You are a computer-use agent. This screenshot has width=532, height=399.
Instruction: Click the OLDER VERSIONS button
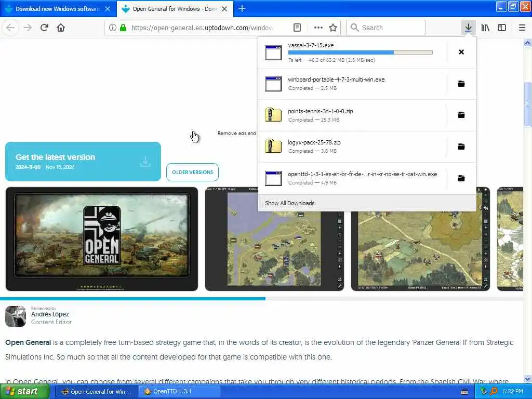[x=192, y=172]
